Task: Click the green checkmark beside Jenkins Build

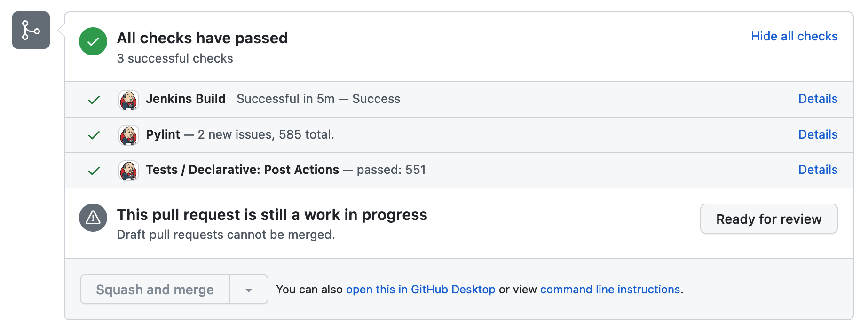Action: pyautogui.click(x=94, y=100)
